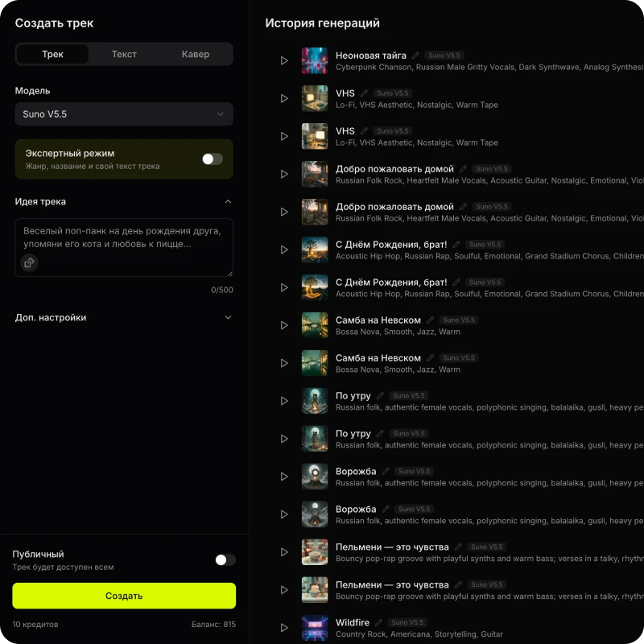Image resolution: width=644 pixels, height=644 pixels.
Task: Rename the first Самба на Невском track
Action: [x=430, y=320]
